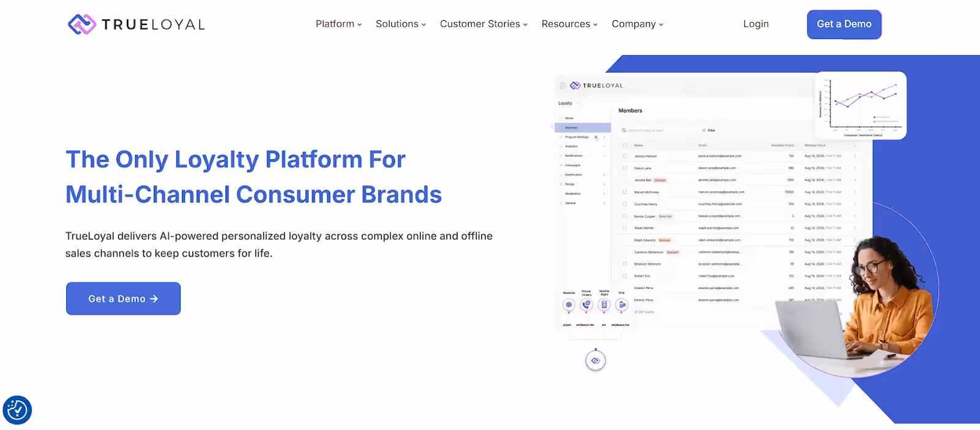Click the Filter icon in Members panel
The image size is (980, 430).
[x=704, y=130]
